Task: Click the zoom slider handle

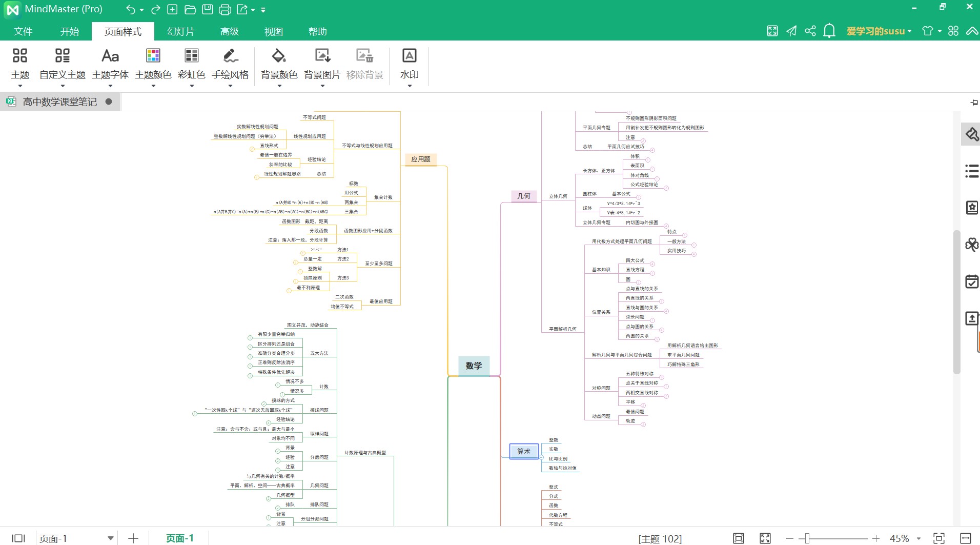Action: click(x=807, y=538)
